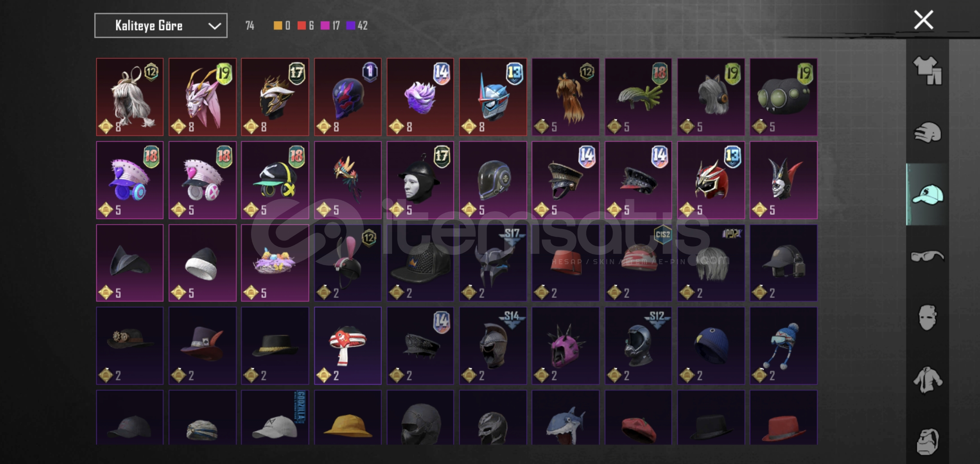Filter by purple quality count 42

coord(357,26)
